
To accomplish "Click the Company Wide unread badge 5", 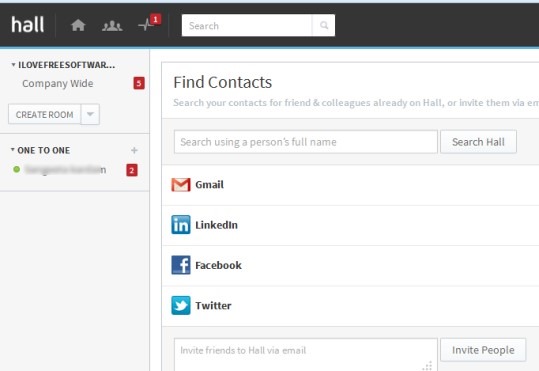I will (139, 83).
